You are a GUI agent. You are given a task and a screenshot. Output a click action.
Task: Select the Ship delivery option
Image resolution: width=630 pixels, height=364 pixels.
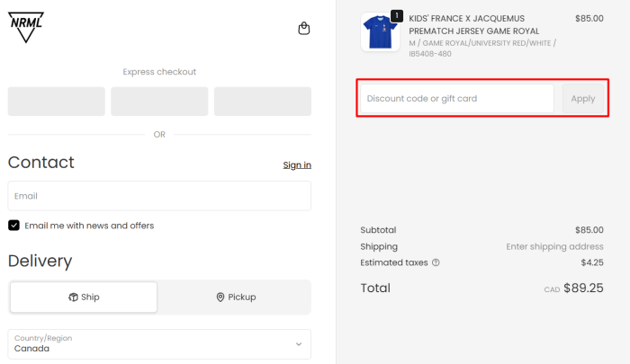click(84, 297)
